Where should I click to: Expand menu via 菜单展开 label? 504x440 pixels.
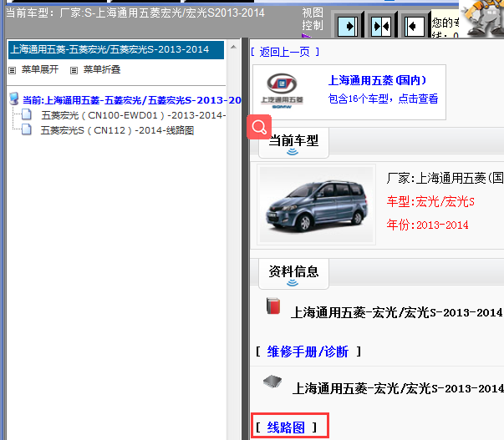click(x=40, y=69)
